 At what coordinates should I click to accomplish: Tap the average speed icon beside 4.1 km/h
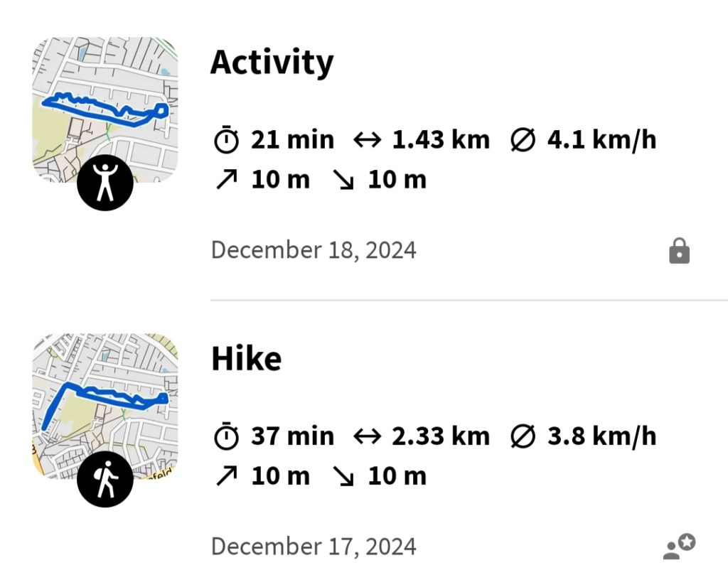523,140
